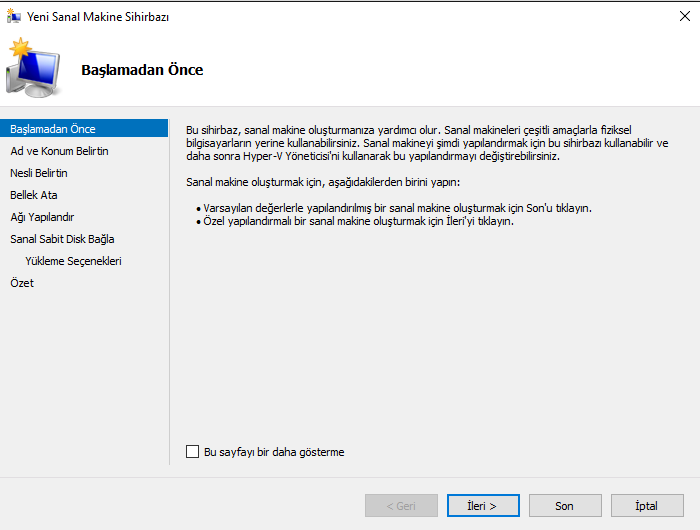This screenshot has height=530, width=700.
Task: Jump to the Özet step
Action: click(22, 283)
